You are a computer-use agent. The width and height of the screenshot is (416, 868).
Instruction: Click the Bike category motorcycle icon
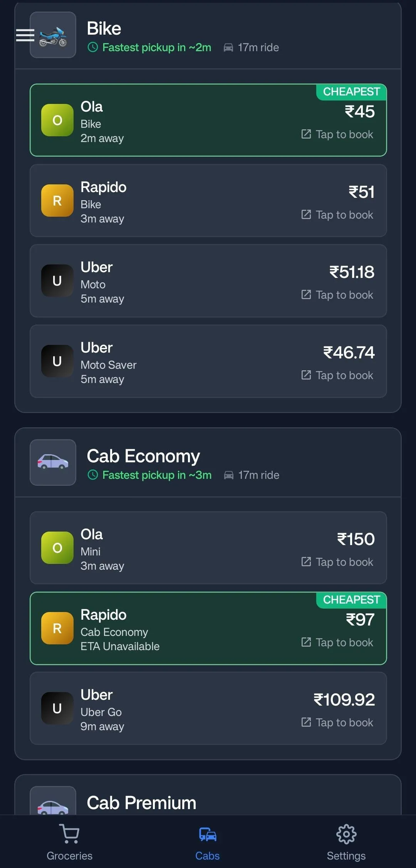pyautogui.click(x=53, y=35)
